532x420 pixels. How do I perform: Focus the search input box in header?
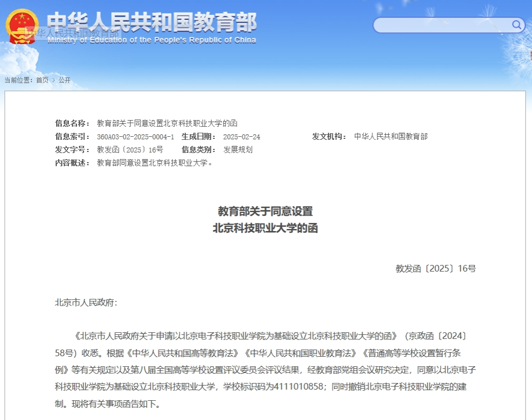pyautogui.click(x=441, y=25)
